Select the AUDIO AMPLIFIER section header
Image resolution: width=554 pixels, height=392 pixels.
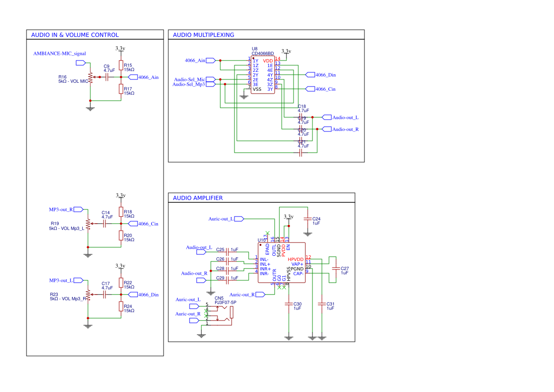pyautogui.click(x=198, y=198)
